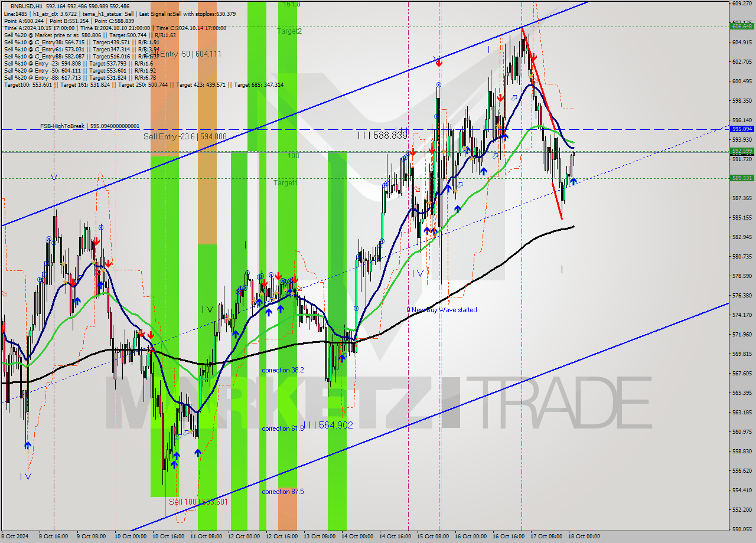Click the 580.735 price axis value
756x543 pixels.
741,256
